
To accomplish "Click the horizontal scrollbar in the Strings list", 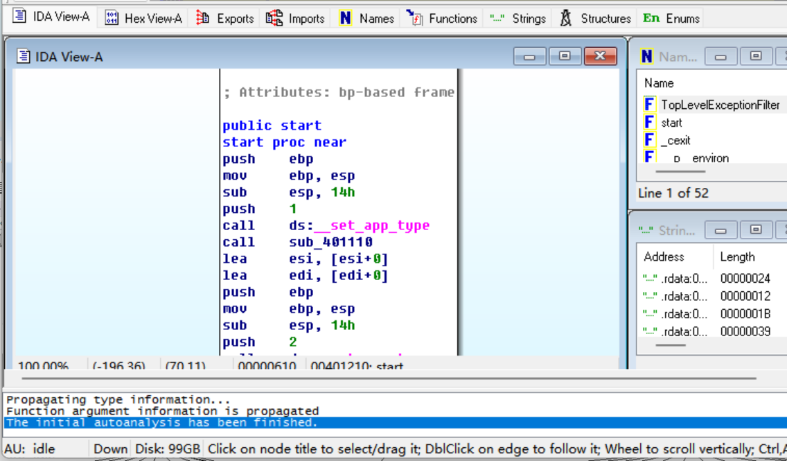I will [670, 345].
